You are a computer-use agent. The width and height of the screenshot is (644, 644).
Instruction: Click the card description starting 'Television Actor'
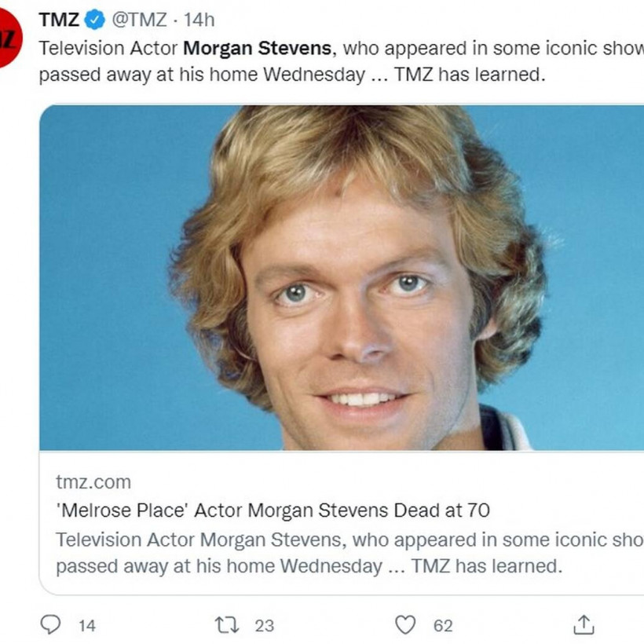click(x=346, y=540)
